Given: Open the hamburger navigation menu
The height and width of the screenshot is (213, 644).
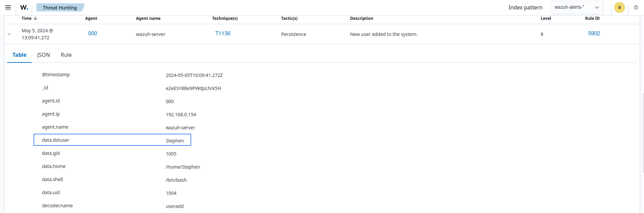Looking at the screenshot, I should tap(8, 7).
